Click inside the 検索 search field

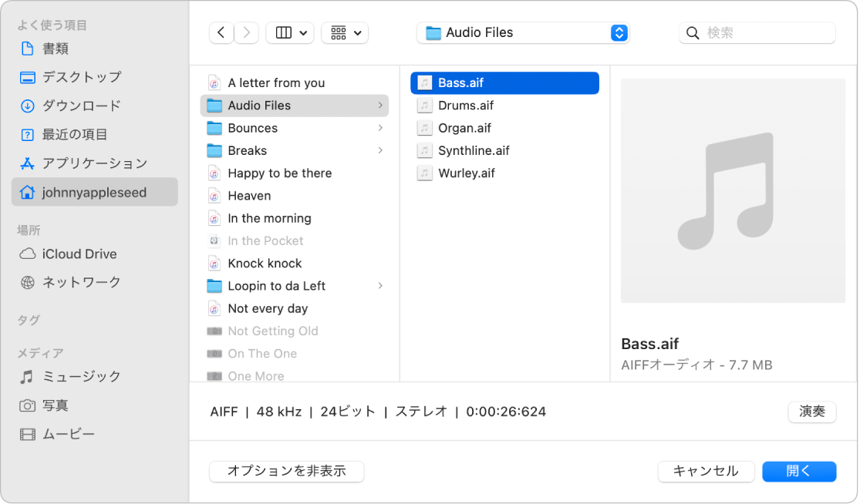pos(756,32)
